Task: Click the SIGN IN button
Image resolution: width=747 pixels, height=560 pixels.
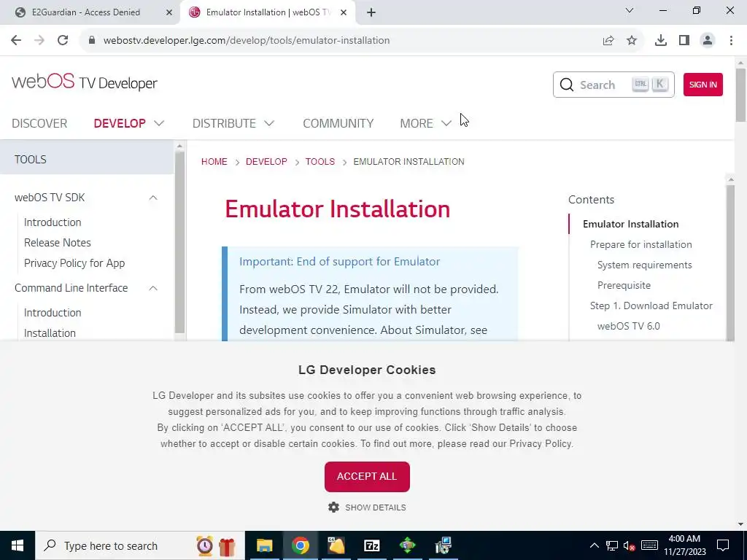Action: click(x=703, y=85)
